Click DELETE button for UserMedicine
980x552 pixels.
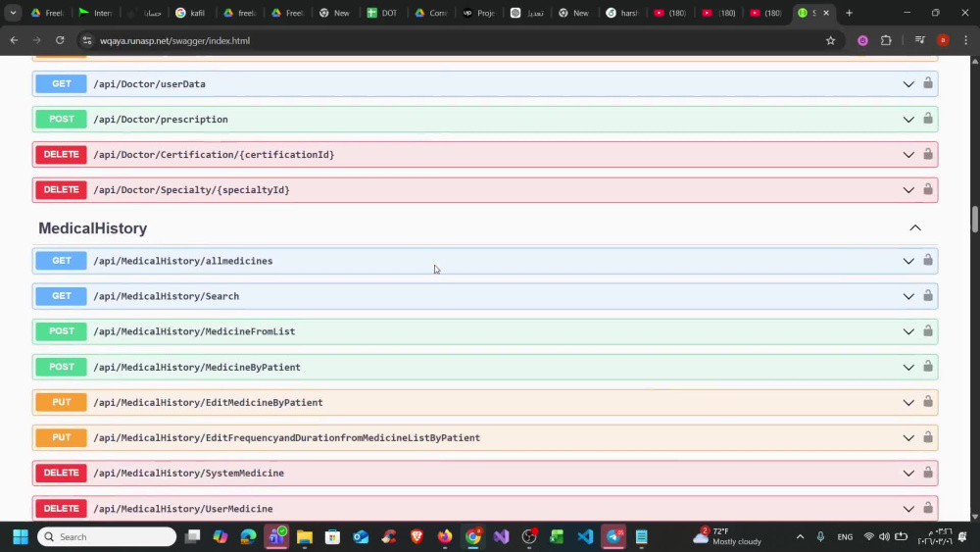(x=61, y=508)
